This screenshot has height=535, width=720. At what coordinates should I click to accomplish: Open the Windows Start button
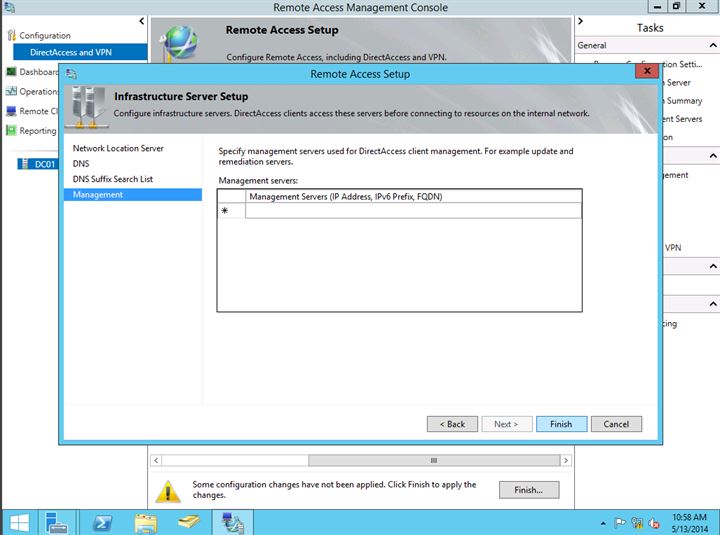pos(19,523)
